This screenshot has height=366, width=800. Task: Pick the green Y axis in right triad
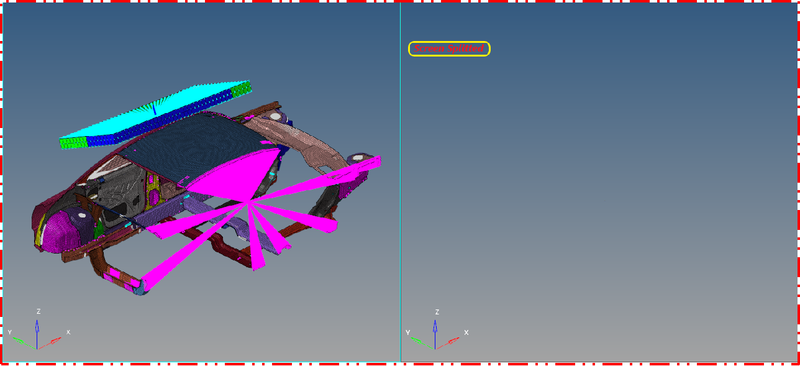422,343
